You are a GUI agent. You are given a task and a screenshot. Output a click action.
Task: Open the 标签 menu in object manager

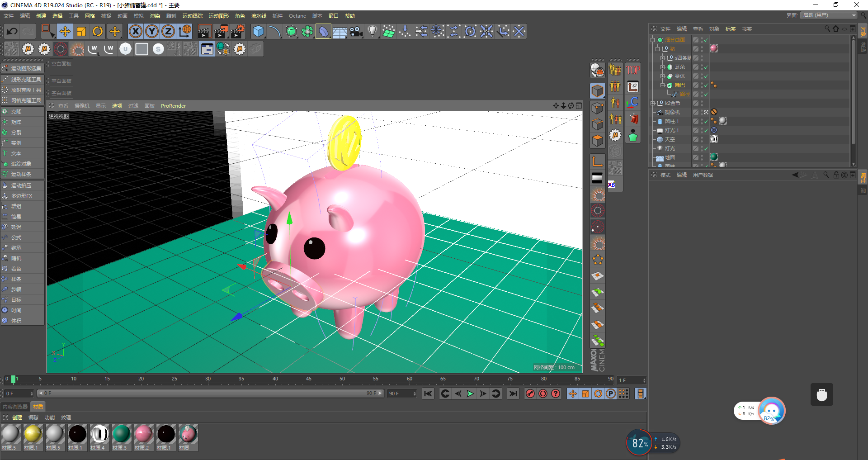(731, 29)
